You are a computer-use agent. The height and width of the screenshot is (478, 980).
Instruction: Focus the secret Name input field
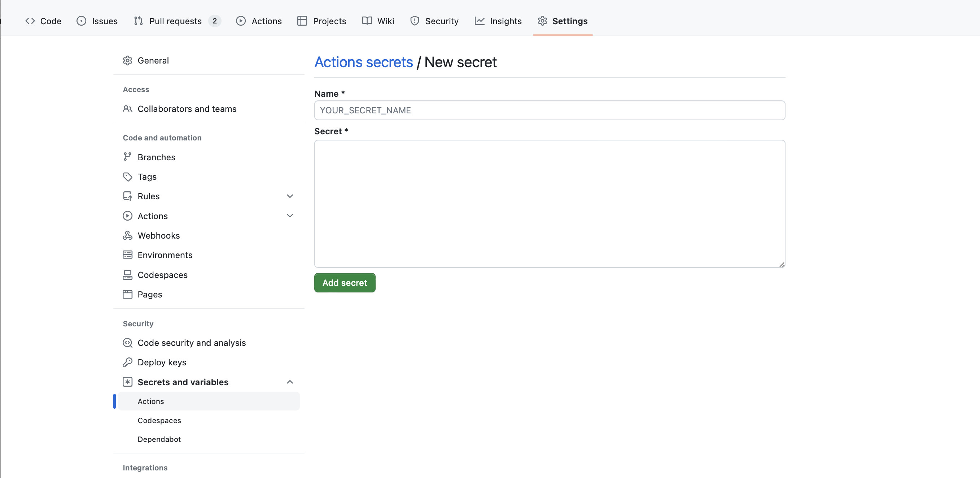point(549,110)
